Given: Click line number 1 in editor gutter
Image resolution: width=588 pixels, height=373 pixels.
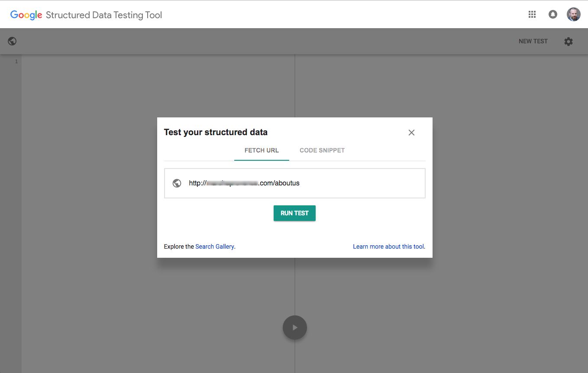Looking at the screenshot, I should 16,62.
